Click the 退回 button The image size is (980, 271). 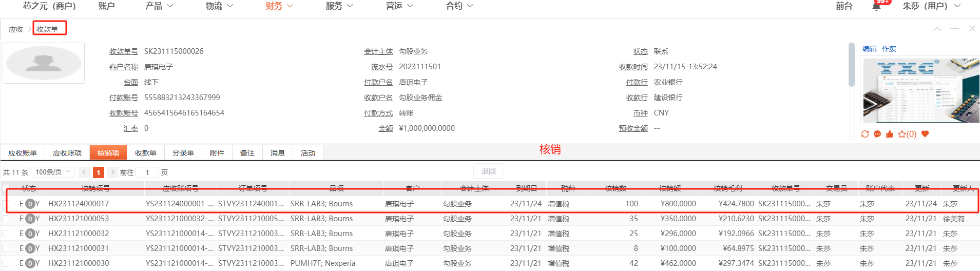click(x=488, y=171)
